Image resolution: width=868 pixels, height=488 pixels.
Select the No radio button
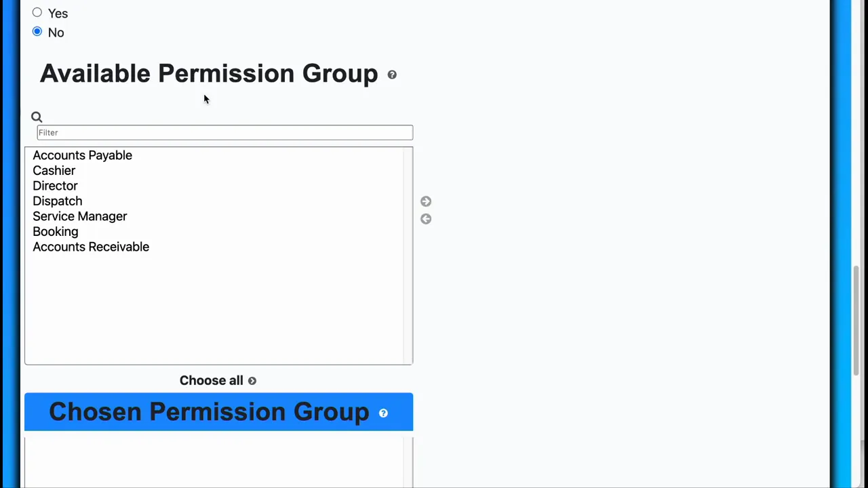click(x=37, y=31)
